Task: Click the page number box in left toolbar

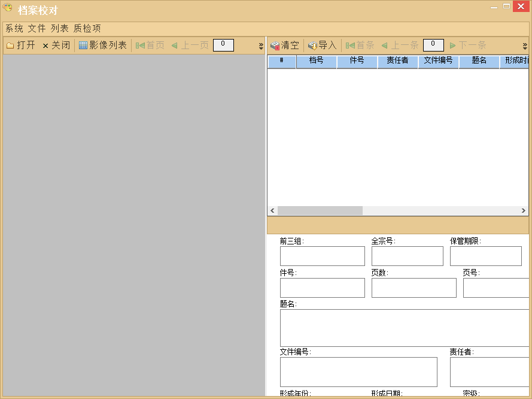Action: [223, 45]
